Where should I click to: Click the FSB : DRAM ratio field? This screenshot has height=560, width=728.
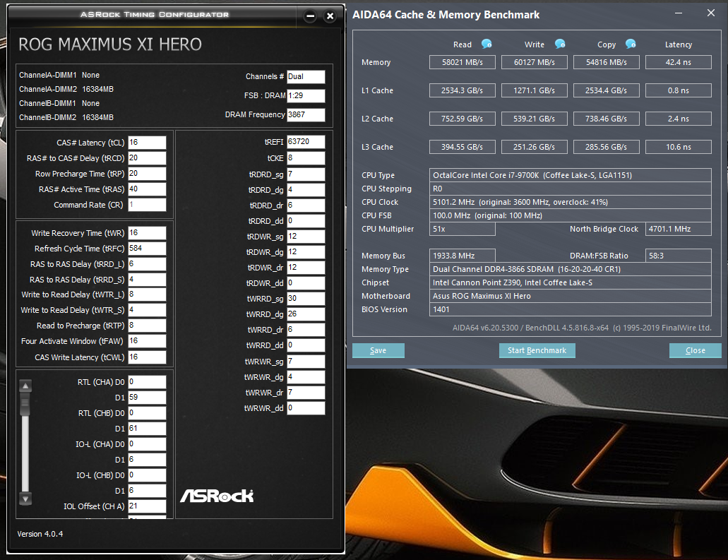pyautogui.click(x=306, y=95)
